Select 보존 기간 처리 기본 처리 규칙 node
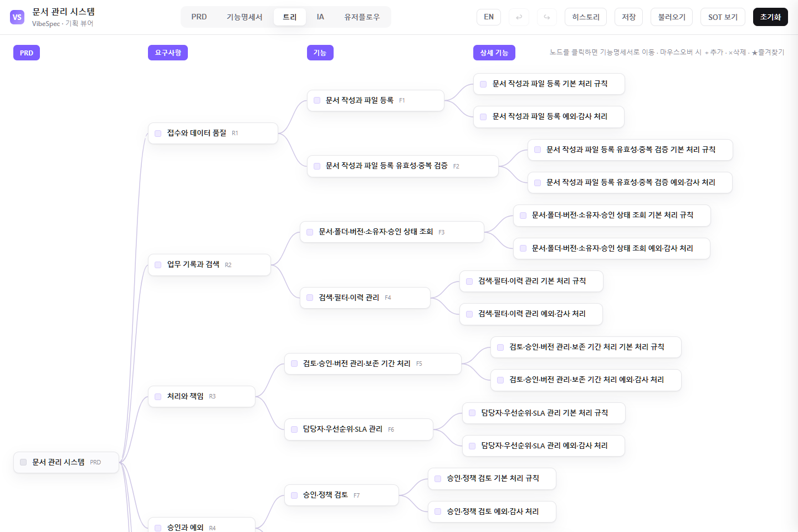Screen dimensions: 798x532 586,347
